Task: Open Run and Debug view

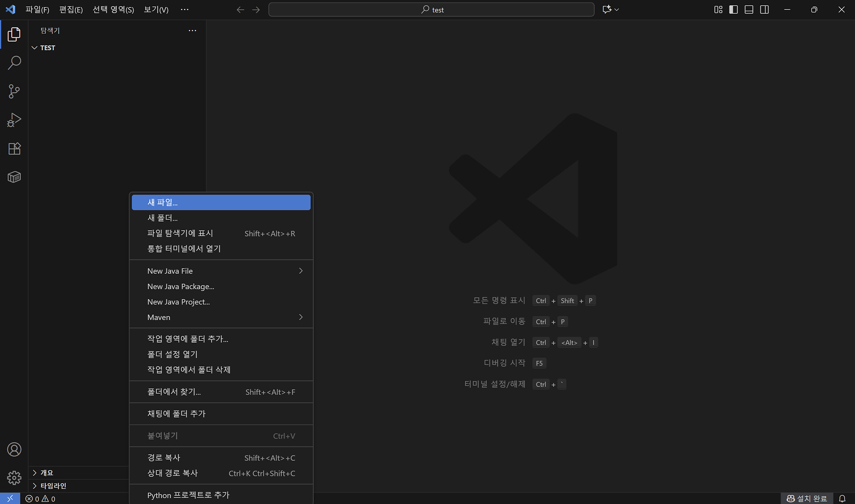Action: [x=14, y=120]
